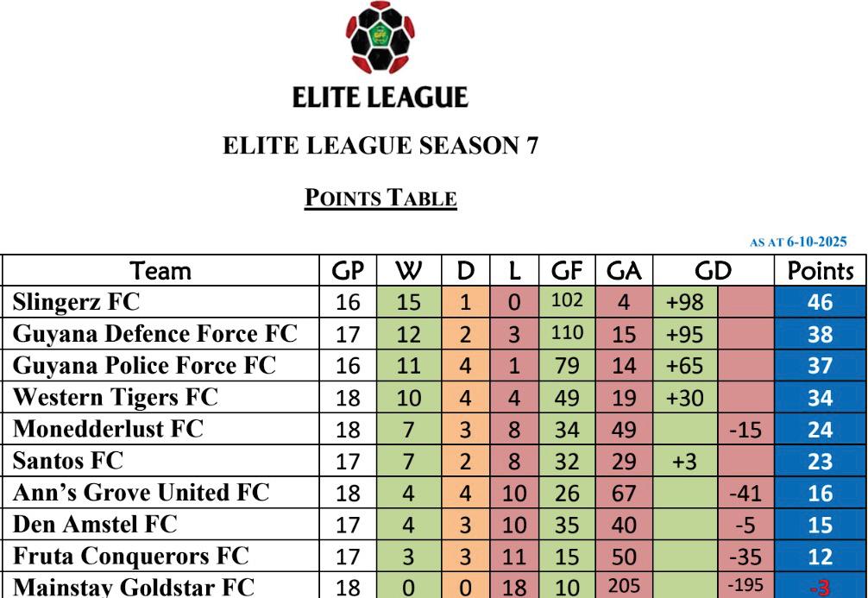Screen dimensions: 868x598
Task: Click Mainstay Goldstar FC's 205 goals against
Action: tap(621, 586)
